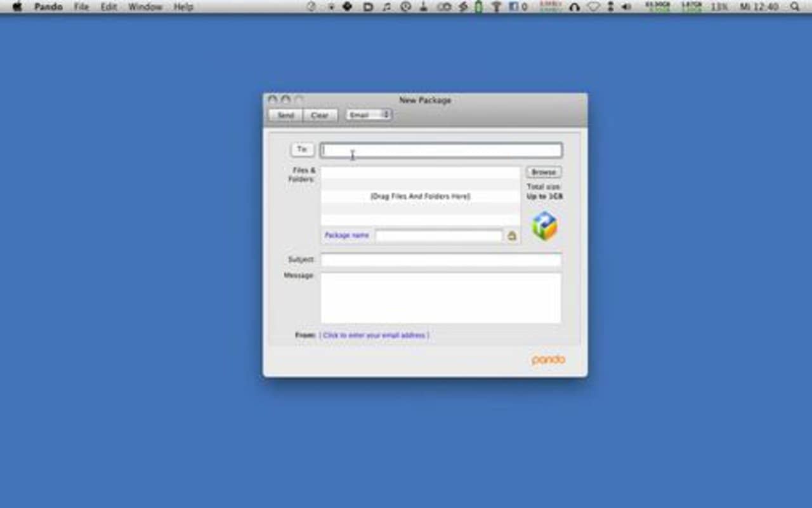Click the music note icon in menu bar

[386, 6]
